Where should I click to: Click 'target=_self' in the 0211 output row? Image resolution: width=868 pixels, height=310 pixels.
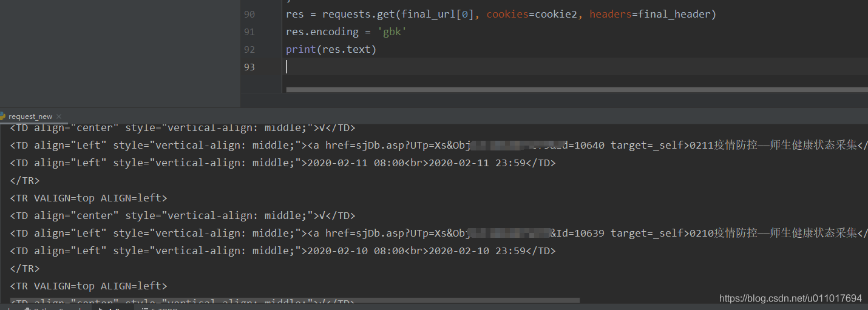(647, 145)
